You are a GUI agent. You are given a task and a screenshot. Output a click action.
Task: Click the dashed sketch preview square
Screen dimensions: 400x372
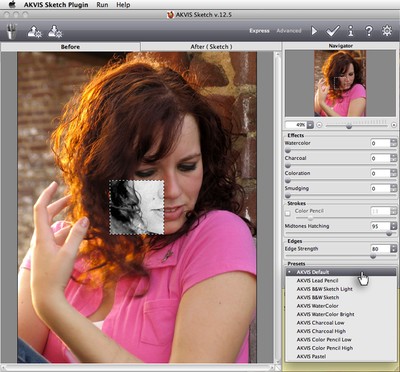(x=137, y=207)
